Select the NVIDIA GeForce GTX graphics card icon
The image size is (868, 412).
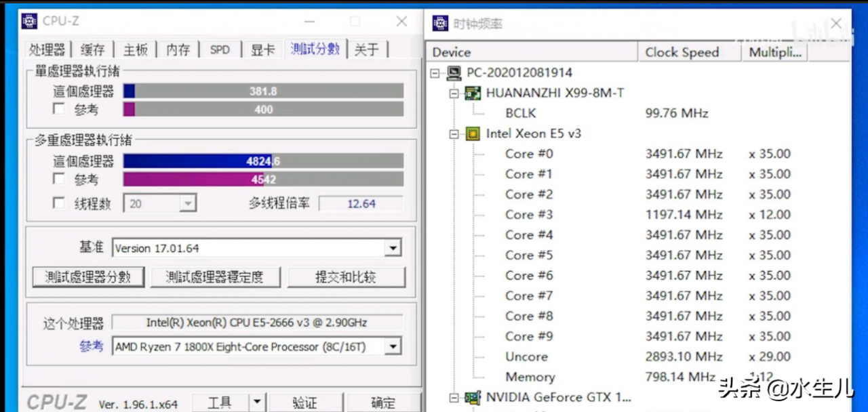pyautogui.click(x=473, y=397)
